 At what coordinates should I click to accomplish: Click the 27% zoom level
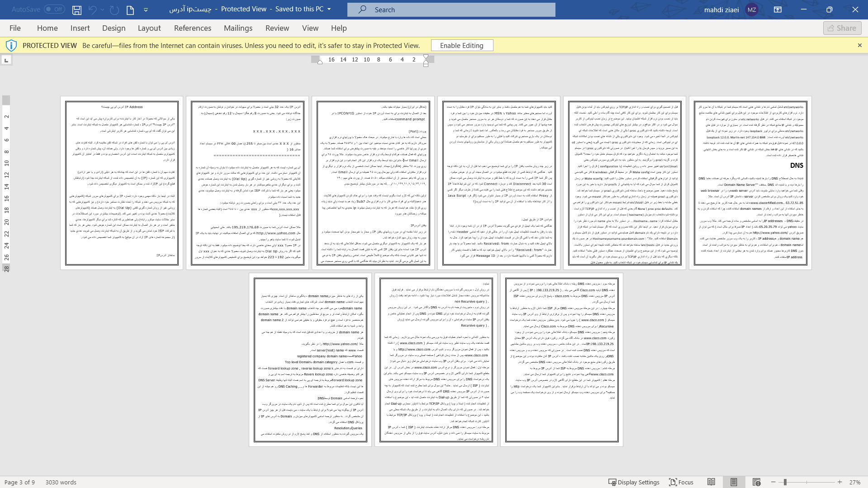(854, 482)
